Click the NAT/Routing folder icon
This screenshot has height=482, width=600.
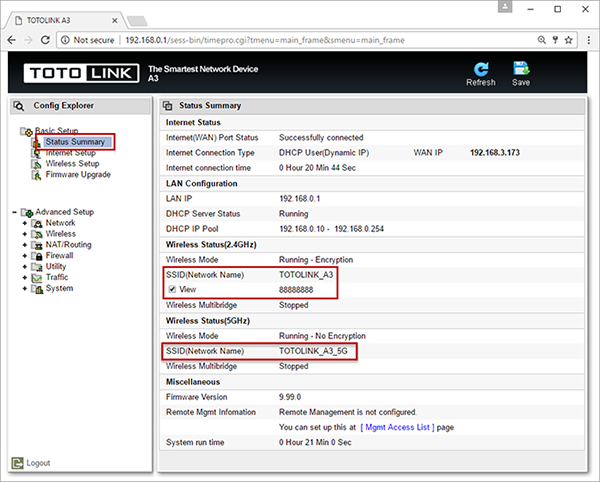(37, 245)
